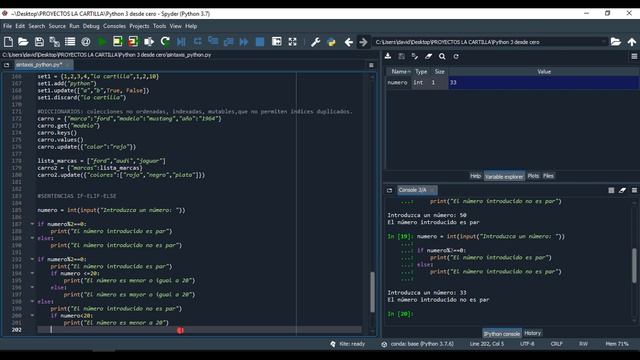Switch to the History tab
640x360 pixels.
click(x=532, y=333)
